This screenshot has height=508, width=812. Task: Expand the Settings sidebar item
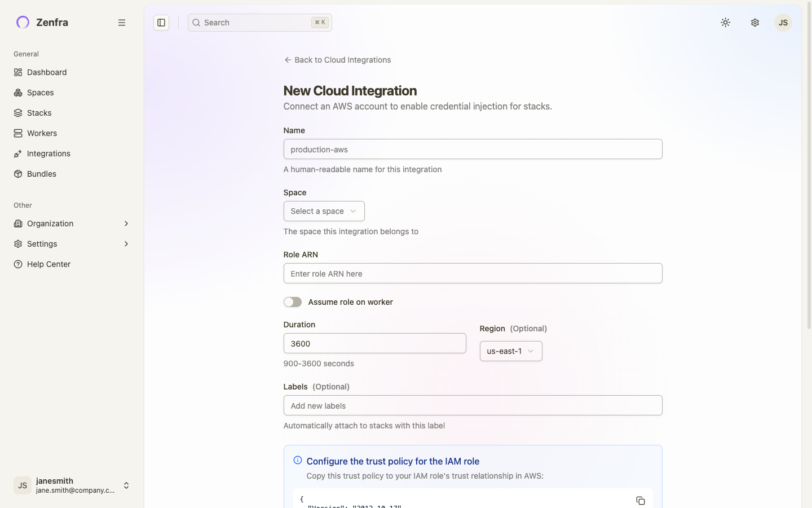42,244
